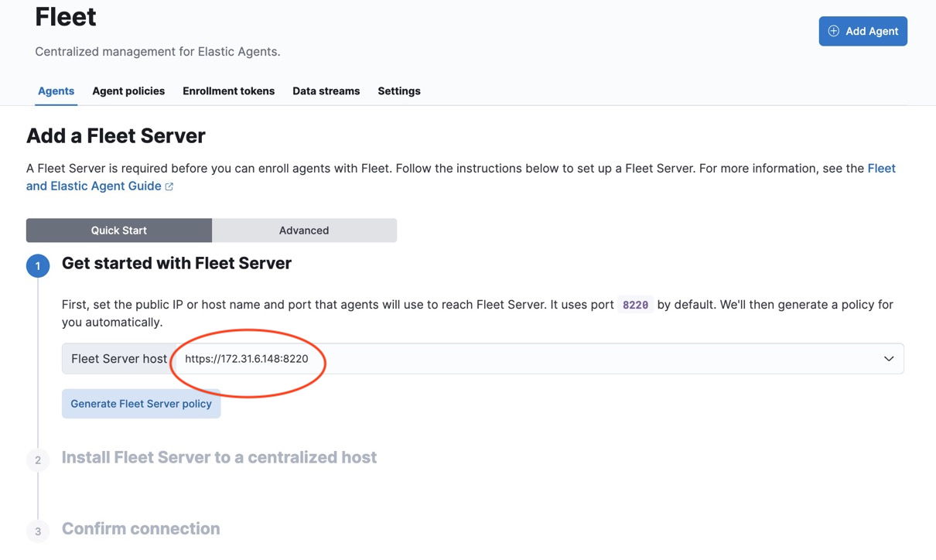936x560 pixels.
Task: Click the Install Fleet Server step heading
Action: pos(219,457)
